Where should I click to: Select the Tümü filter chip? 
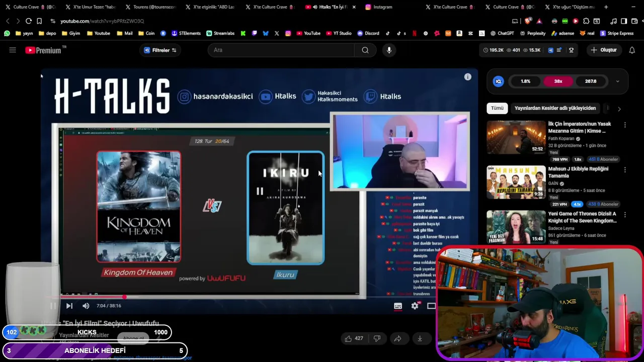pos(497,108)
